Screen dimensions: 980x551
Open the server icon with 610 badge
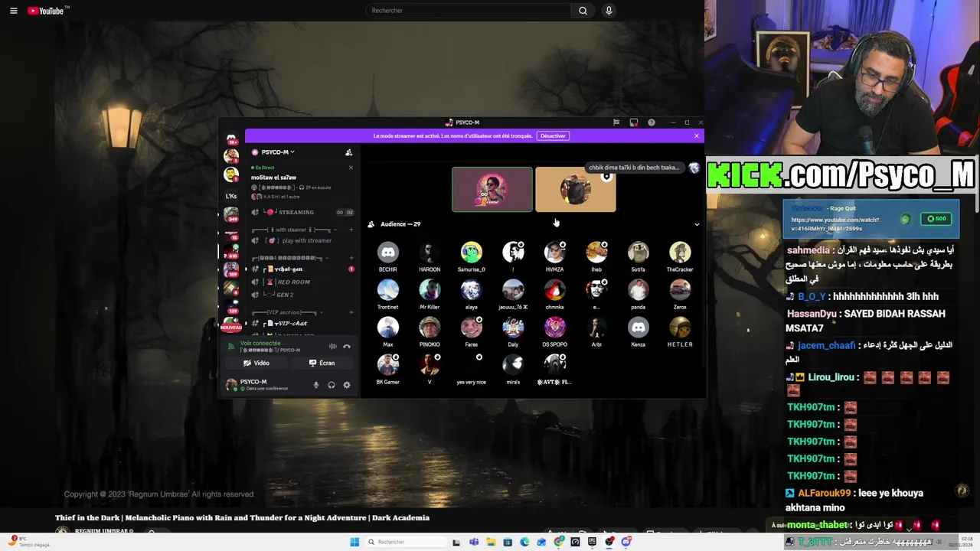231,250
